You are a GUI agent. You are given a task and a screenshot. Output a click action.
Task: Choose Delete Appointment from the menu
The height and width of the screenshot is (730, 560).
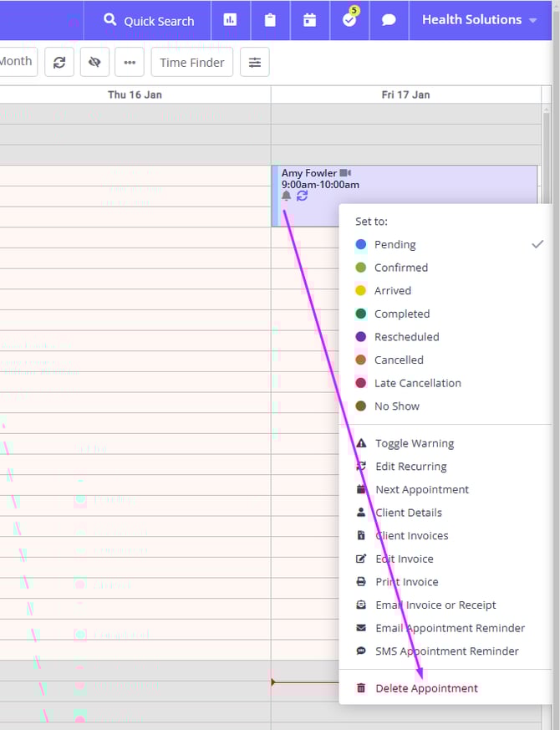coord(426,688)
